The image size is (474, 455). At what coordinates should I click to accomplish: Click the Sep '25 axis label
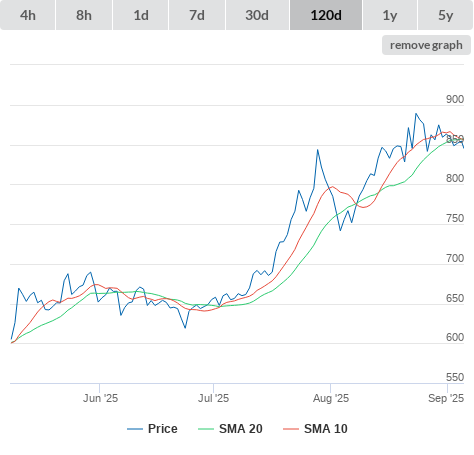(x=446, y=398)
